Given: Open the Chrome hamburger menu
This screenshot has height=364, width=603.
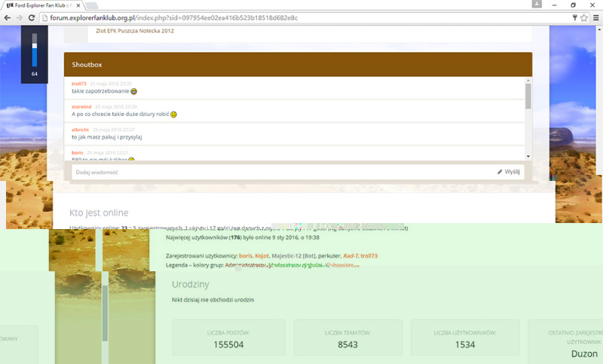Looking at the screenshot, I should [595, 17].
